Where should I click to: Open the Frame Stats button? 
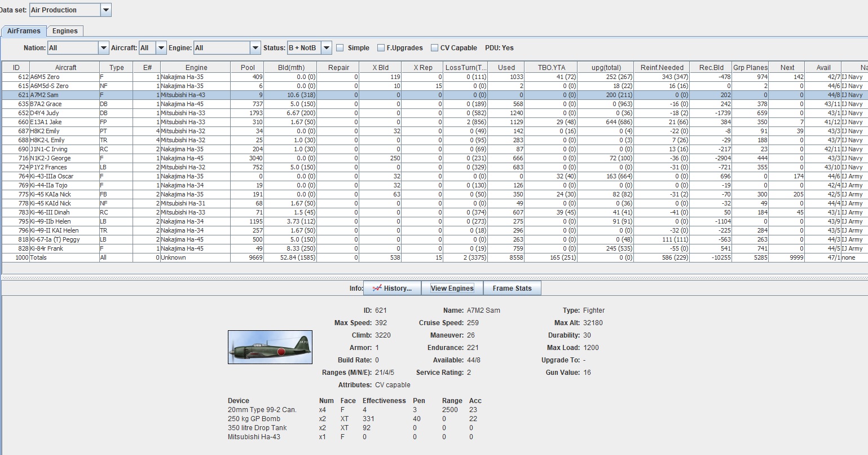512,288
